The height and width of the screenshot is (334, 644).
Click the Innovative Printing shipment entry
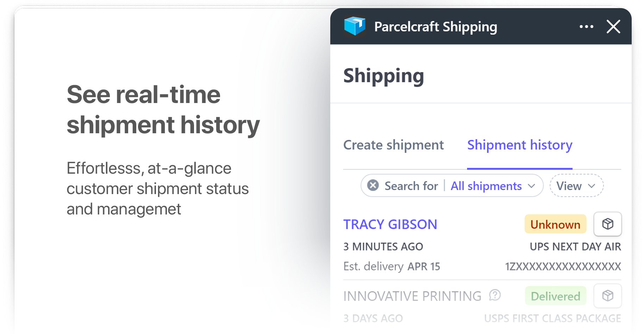click(x=413, y=296)
